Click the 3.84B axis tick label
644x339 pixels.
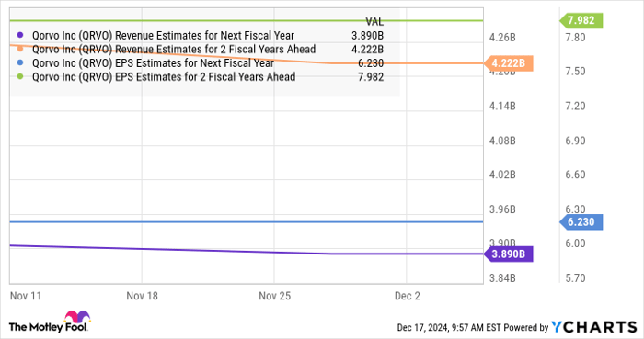502,278
